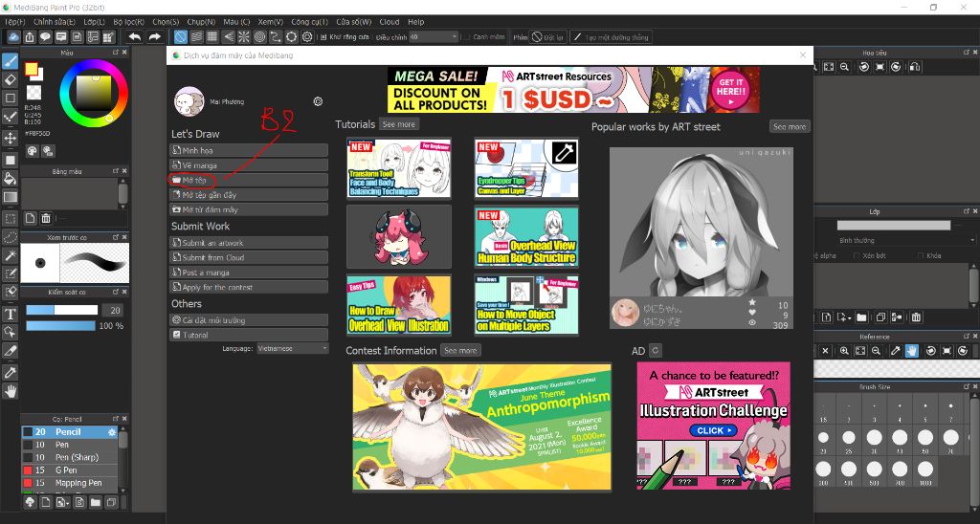This screenshot has width=980, height=524.
Task: Select the Magic Wand tool
Action: (x=10, y=254)
